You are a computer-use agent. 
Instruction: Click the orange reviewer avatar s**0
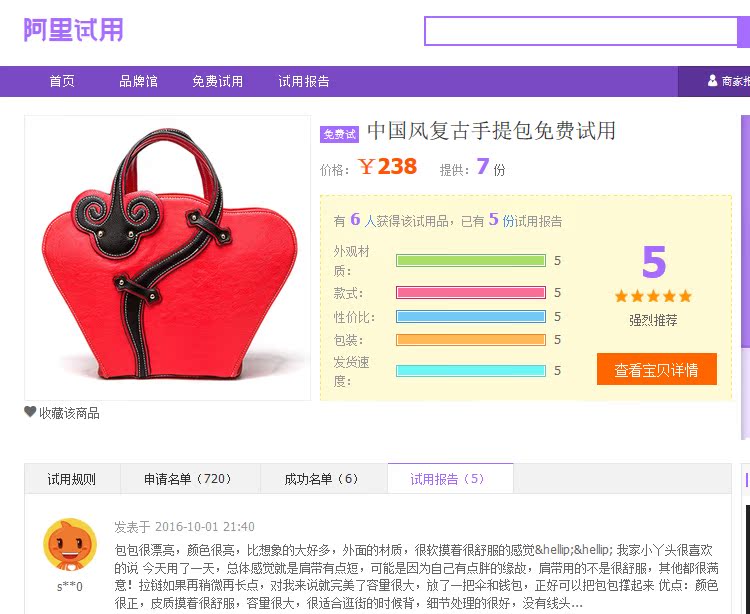pos(70,545)
